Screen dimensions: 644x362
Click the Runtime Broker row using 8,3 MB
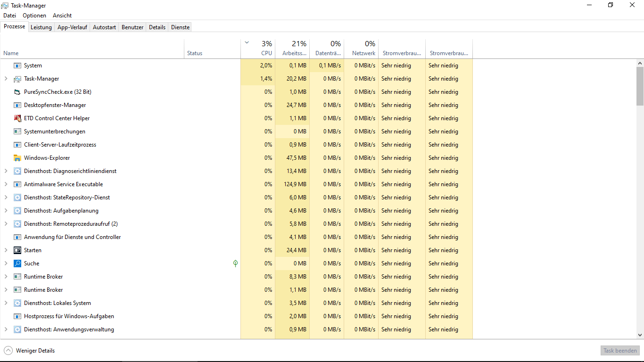[x=236, y=277]
